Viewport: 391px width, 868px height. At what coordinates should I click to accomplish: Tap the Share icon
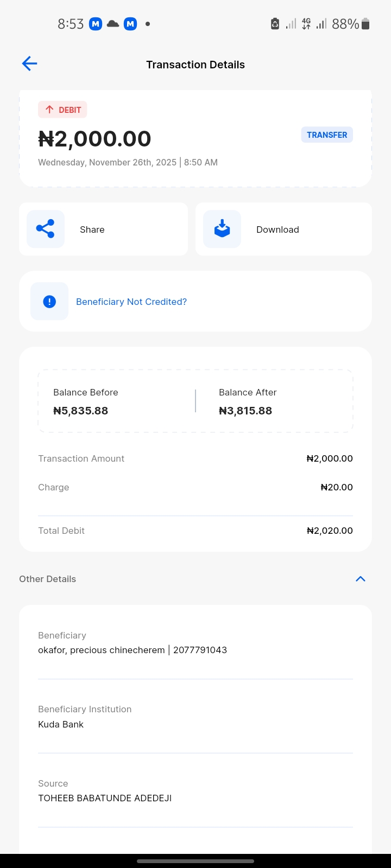pos(46,229)
